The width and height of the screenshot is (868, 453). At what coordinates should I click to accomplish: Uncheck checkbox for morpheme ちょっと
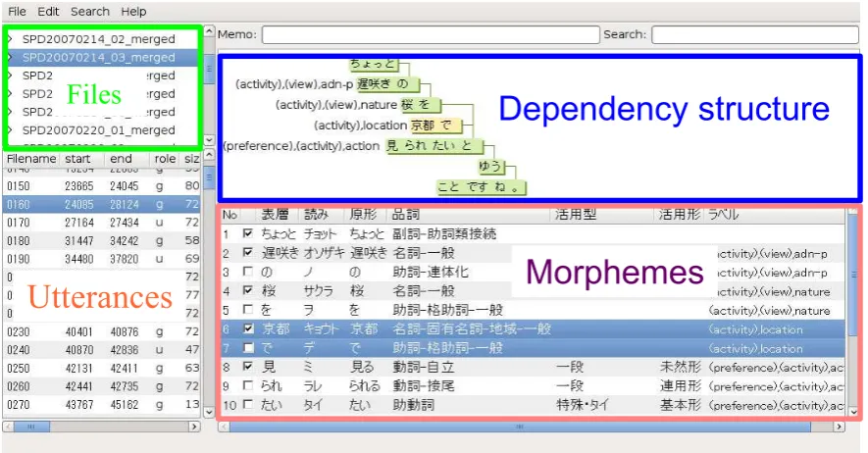point(248,233)
